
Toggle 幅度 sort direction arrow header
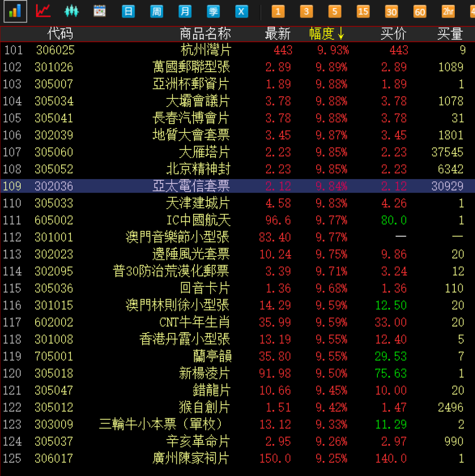click(x=327, y=33)
